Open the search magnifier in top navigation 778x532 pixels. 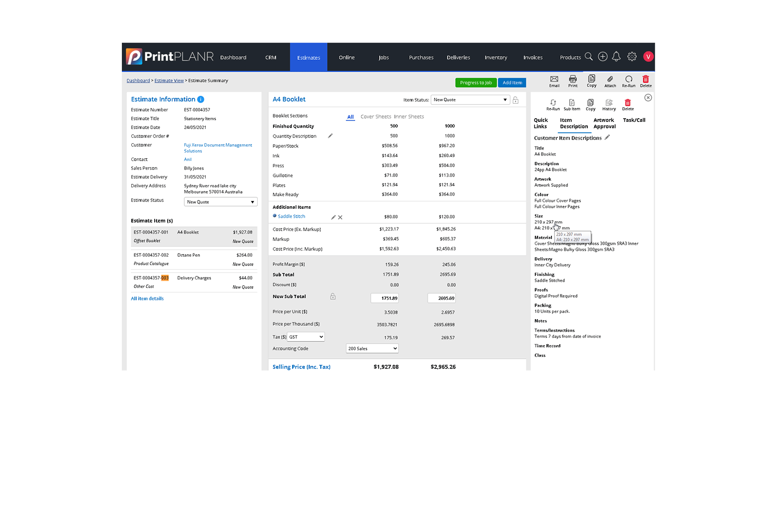(588, 56)
